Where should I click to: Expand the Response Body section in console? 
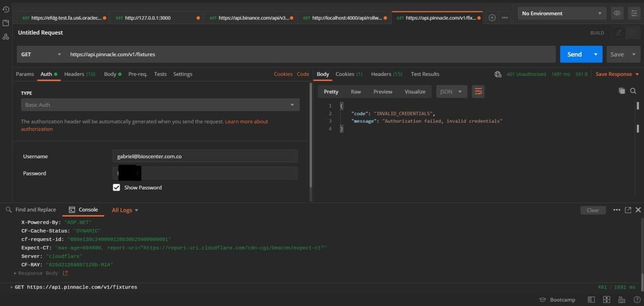(x=16, y=273)
